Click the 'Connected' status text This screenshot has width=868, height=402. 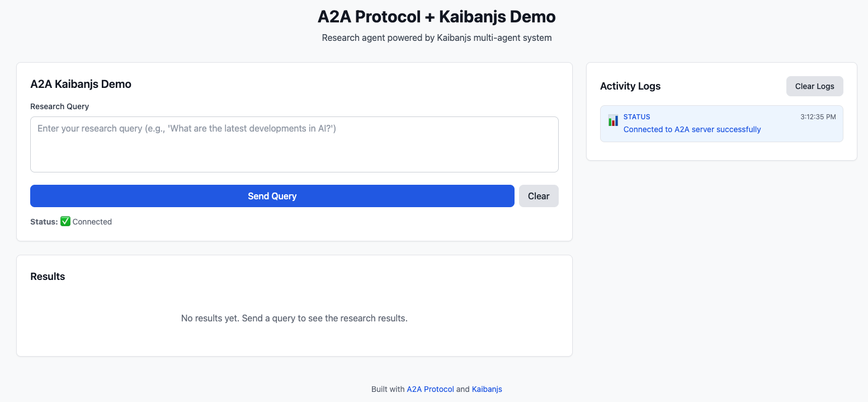92,222
